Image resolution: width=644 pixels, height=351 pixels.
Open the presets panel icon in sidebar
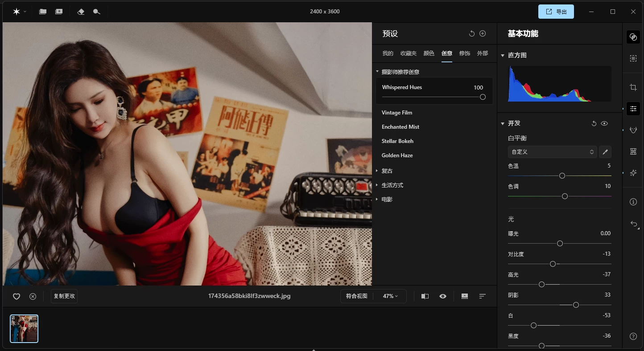coord(633,37)
